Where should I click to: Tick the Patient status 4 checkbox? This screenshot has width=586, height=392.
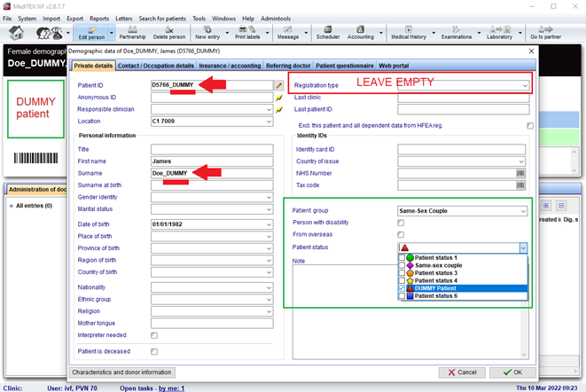click(402, 280)
